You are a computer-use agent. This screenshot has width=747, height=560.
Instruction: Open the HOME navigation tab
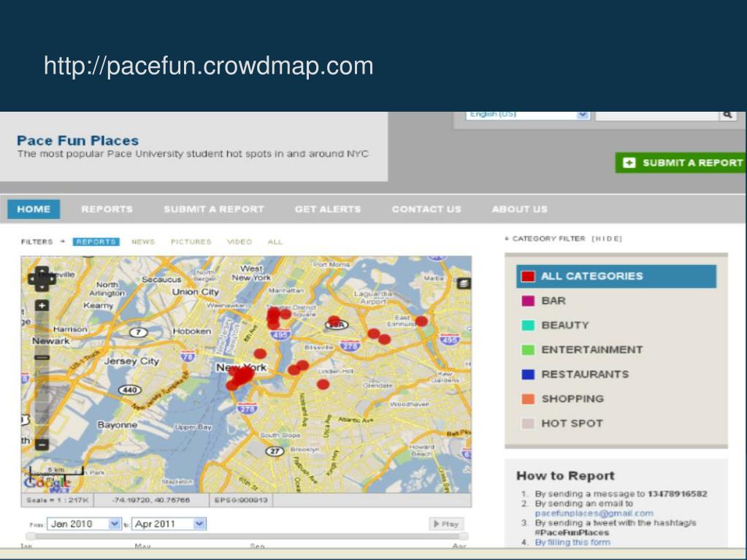pos(34,209)
